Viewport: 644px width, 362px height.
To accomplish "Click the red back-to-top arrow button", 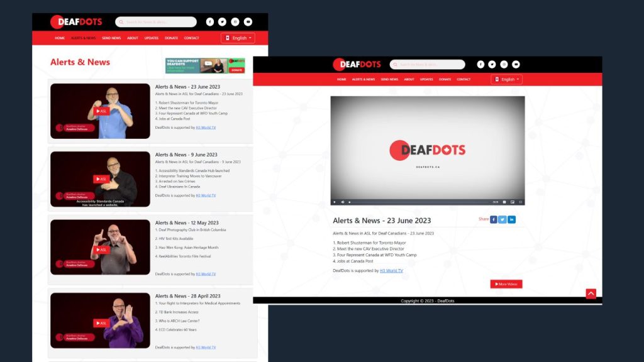I will [x=591, y=293].
